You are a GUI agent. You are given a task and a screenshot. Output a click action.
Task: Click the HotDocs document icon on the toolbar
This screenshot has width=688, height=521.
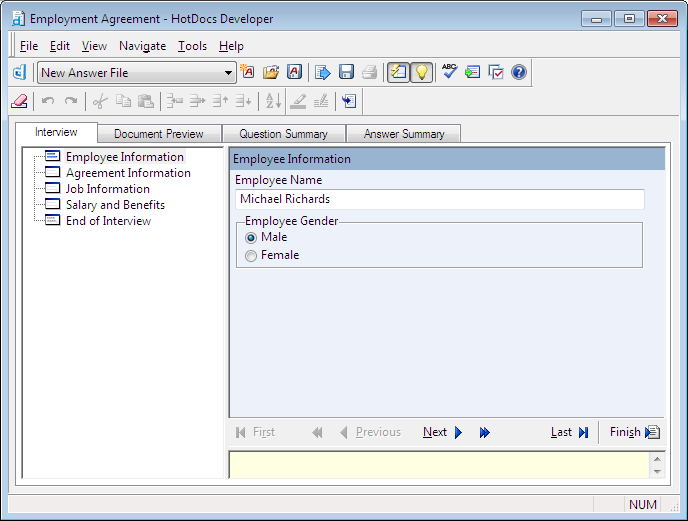19,72
